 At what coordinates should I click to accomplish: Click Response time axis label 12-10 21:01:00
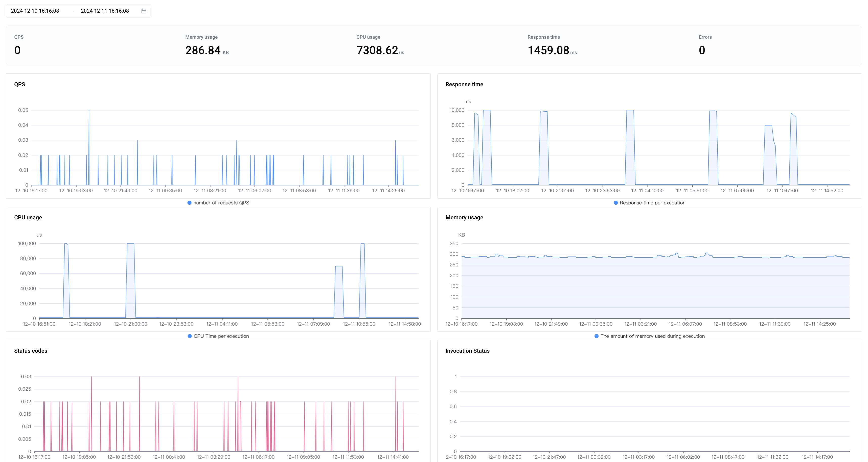(557, 191)
